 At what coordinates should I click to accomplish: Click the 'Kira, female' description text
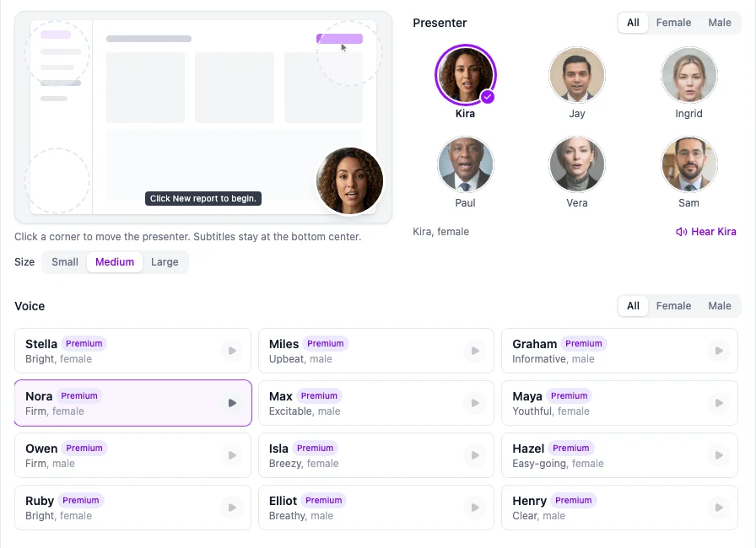click(x=440, y=232)
